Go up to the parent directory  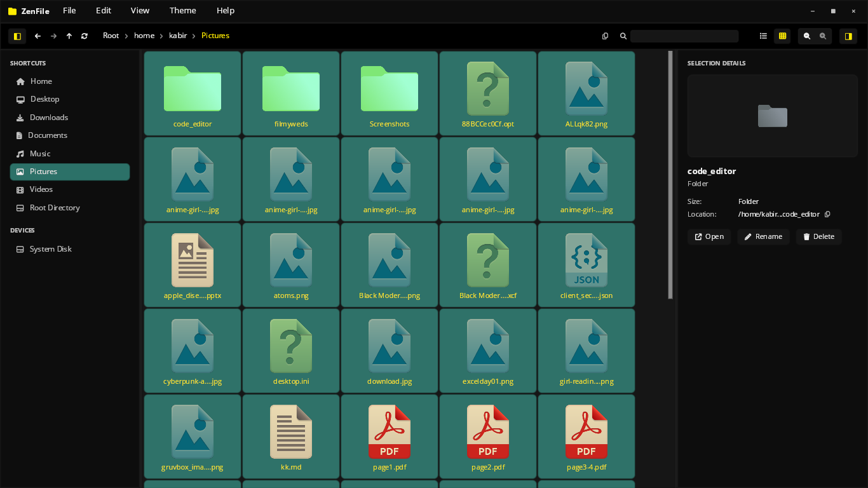[69, 36]
